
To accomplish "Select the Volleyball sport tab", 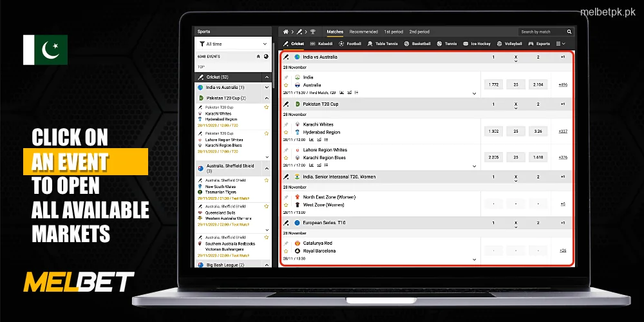I will pyautogui.click(x=509, y=44).
